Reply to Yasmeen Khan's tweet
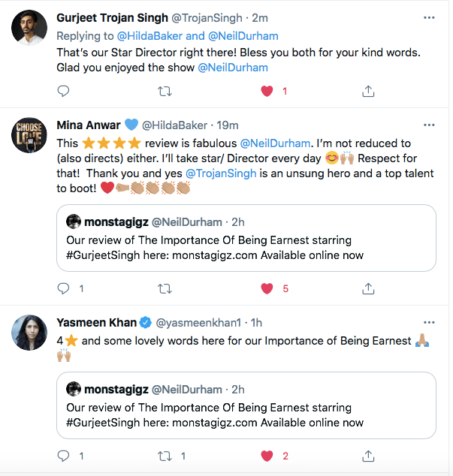Image resolution: width=453 pixels, height=476 pixels. coord(64,456)
